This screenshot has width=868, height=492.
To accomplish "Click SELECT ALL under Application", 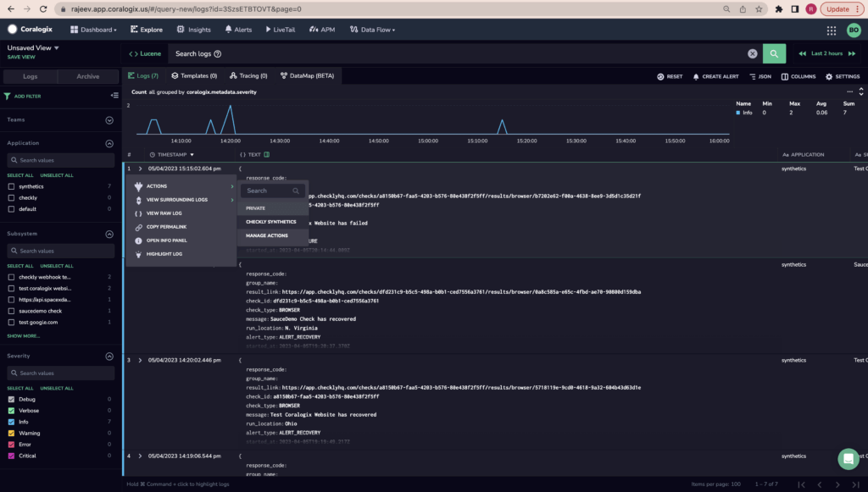I will pyautogui.click(x=20, y=175).
